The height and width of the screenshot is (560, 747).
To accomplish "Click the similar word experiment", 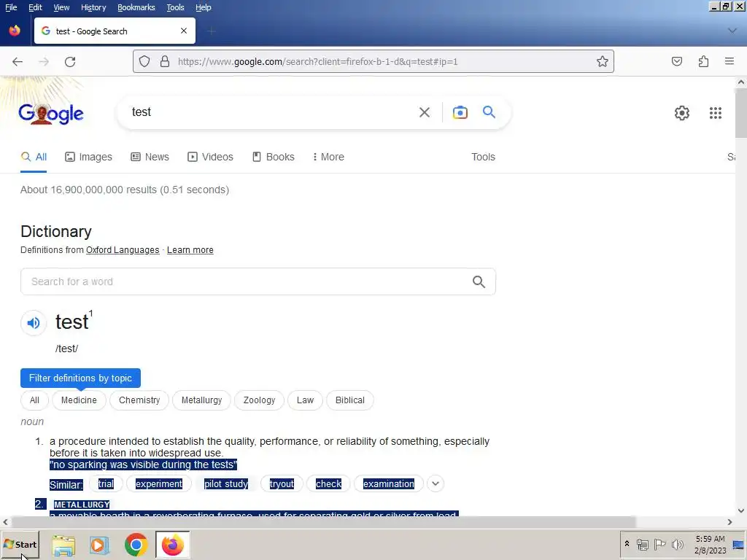I will [158, 484].
